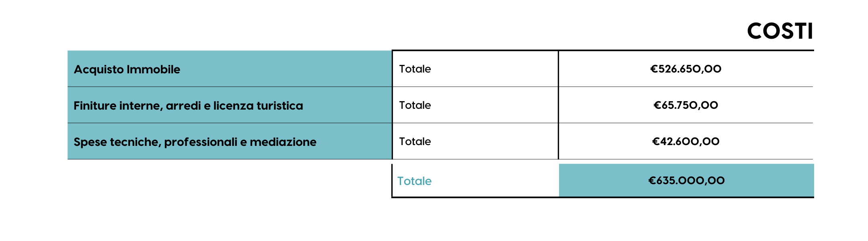The height and width of the screenshot is (241, 868).
Task: Click Totale in the Finiture interne row
Action: [415, 105]
